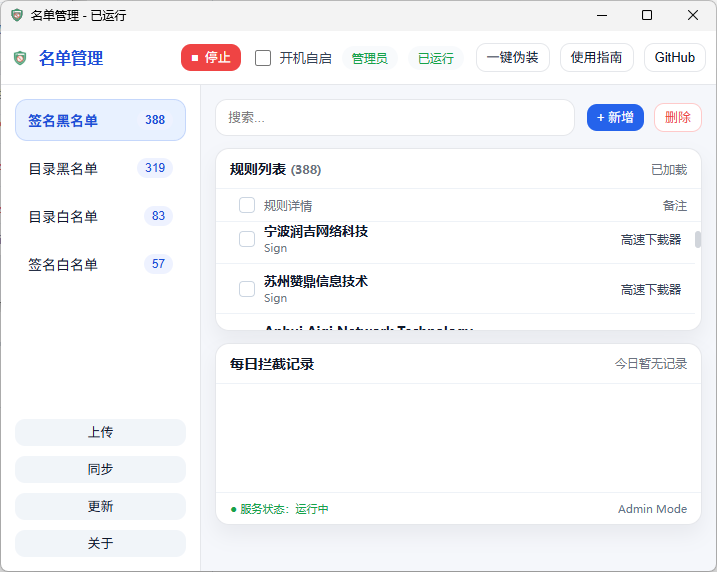Focus the 搜索 search input field

pos(394,117)
